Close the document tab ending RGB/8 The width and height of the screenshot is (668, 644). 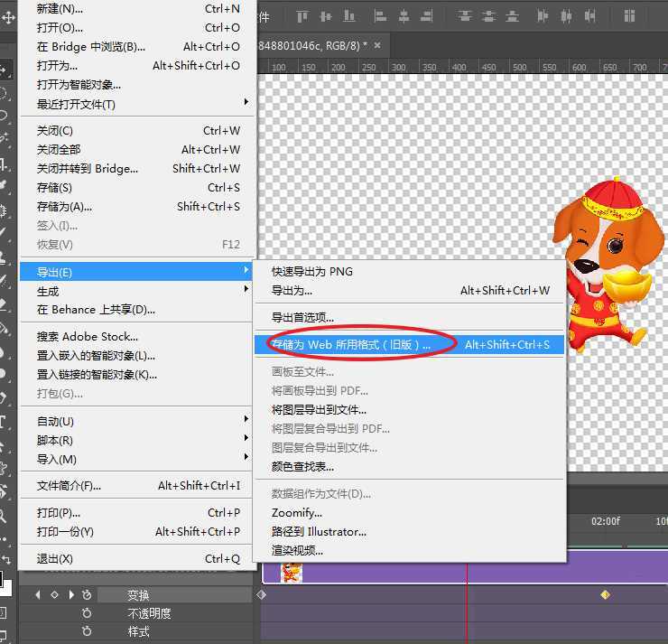(x=377, y=45)
